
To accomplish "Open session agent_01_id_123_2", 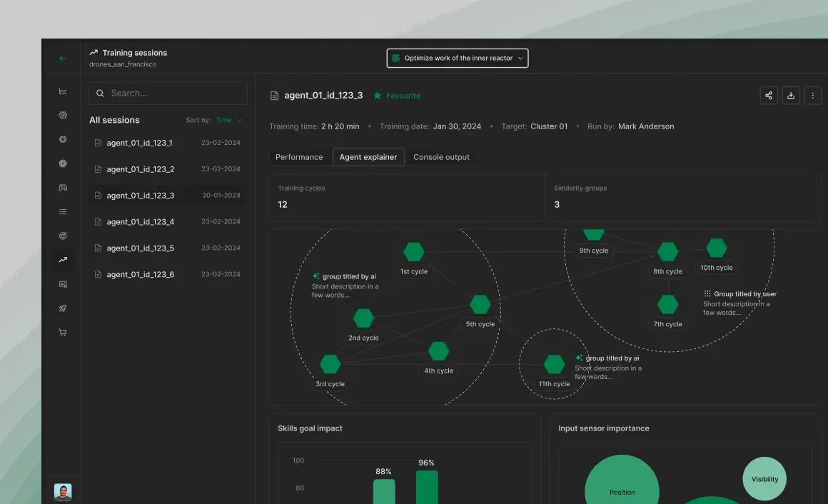I will point(167,169).
